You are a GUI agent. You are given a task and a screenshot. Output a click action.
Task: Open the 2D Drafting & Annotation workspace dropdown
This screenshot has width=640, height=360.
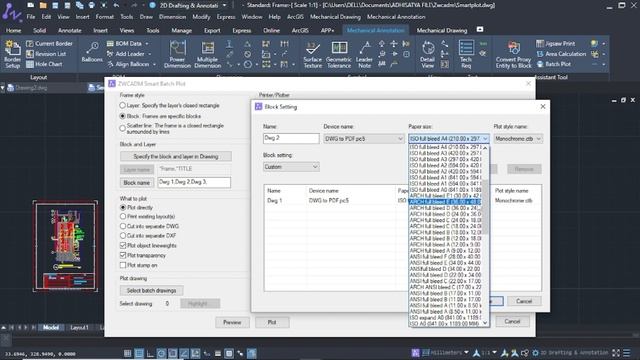[224, 5]
